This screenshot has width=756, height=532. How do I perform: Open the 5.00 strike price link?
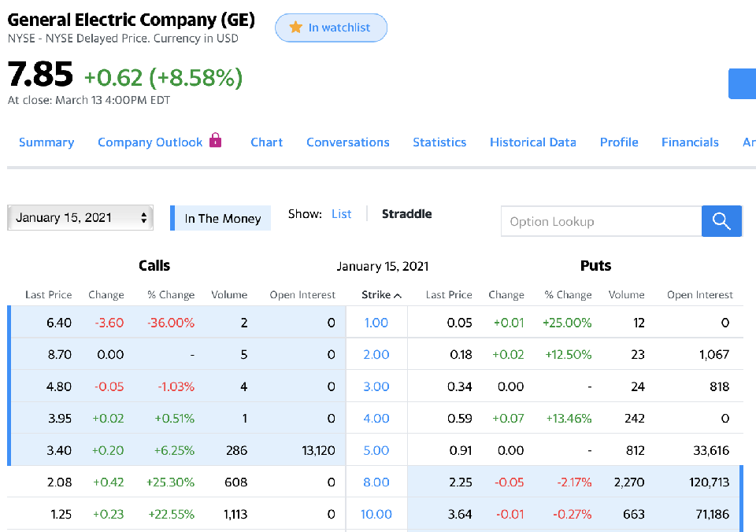coord(376,450)
